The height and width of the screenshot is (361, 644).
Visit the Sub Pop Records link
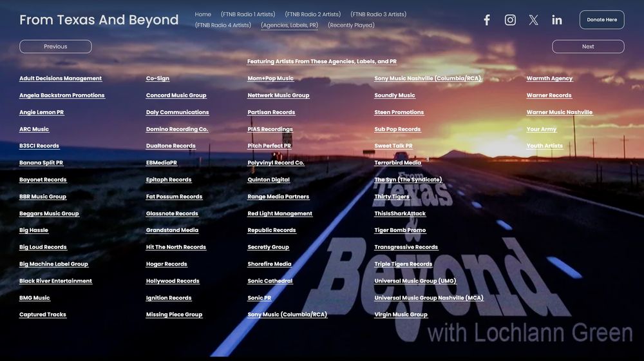[397, 129]
